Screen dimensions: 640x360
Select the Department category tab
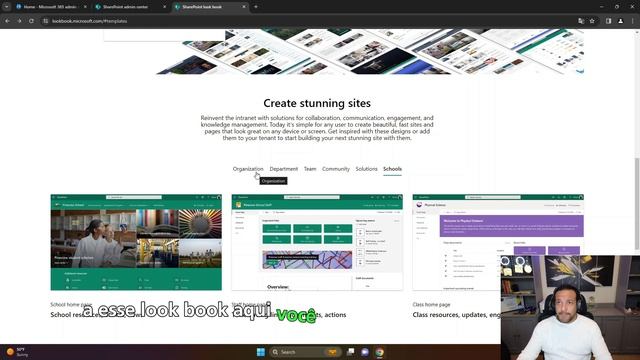point(284,169)
